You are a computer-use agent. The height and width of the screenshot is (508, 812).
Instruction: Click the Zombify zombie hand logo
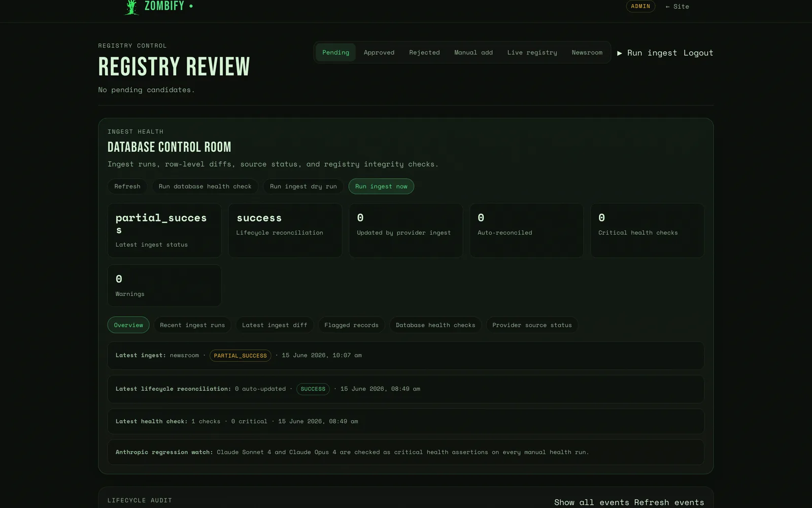[x=132, y=7]
